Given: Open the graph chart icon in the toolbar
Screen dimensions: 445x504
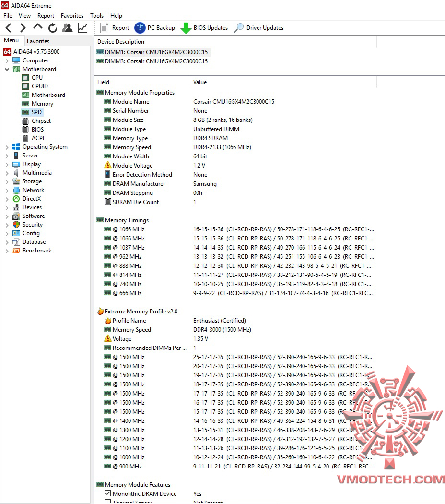Looking at the screenshot, I should [x=82, y=28].
